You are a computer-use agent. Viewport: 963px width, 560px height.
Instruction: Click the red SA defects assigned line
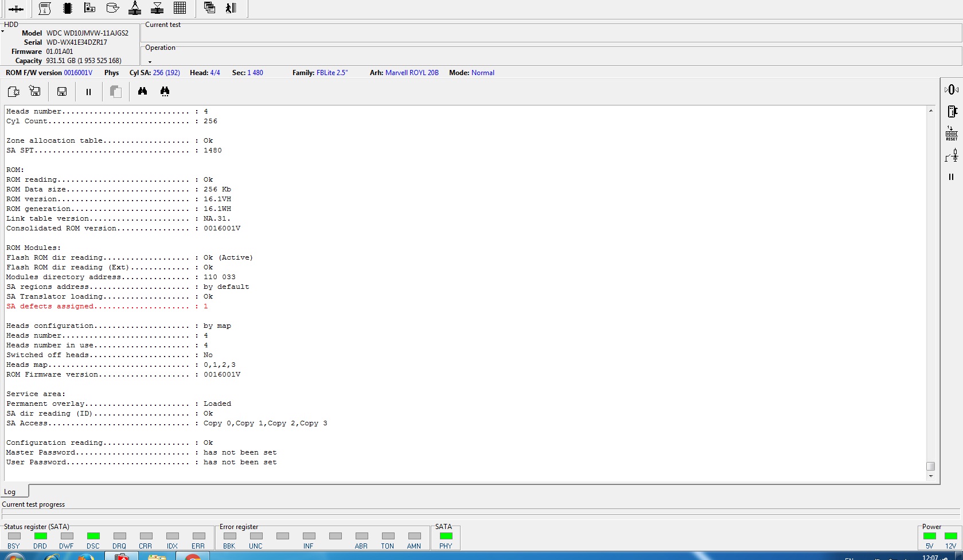coord(107,307)
